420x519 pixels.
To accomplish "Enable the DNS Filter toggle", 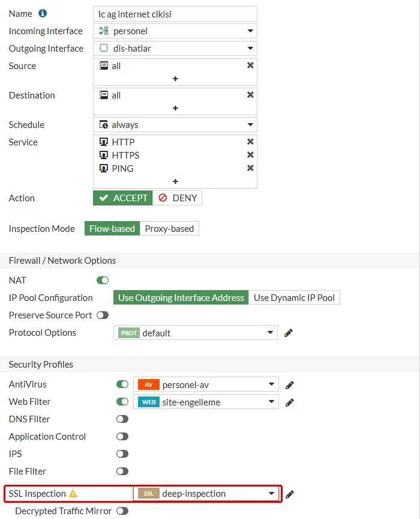I will pos(122,419).
